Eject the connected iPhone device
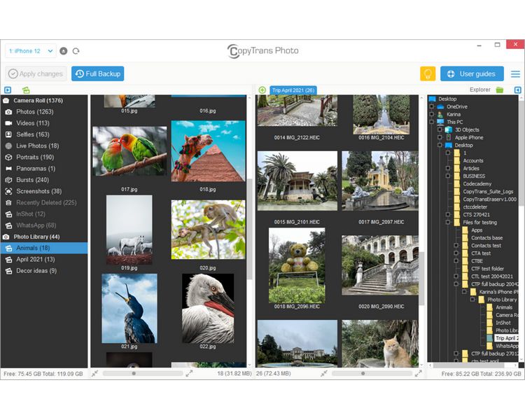This screenshot has width=525, height=420. (63, 51)
